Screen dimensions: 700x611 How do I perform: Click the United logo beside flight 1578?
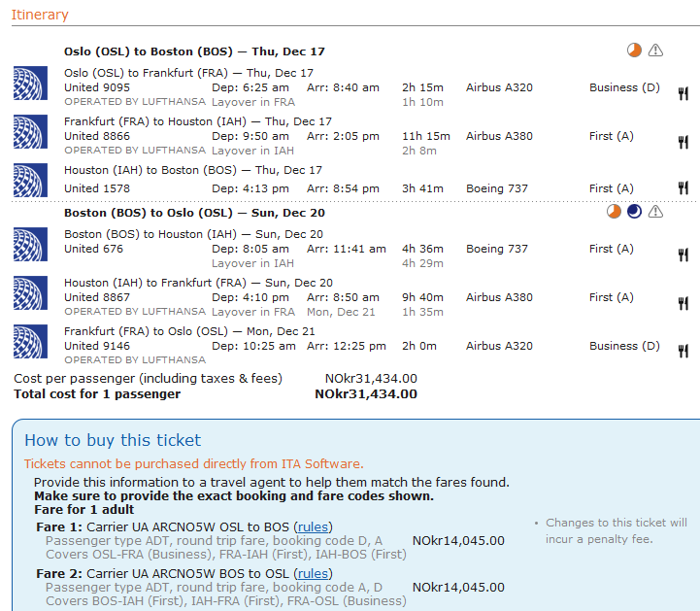pyautogui.click(x=31, y=180)
